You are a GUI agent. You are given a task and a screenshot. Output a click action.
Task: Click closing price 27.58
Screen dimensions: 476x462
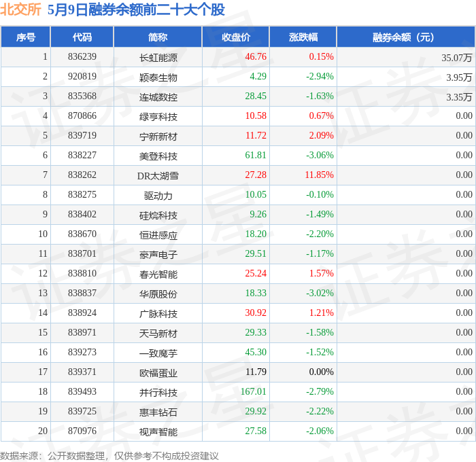coord(256,431)
